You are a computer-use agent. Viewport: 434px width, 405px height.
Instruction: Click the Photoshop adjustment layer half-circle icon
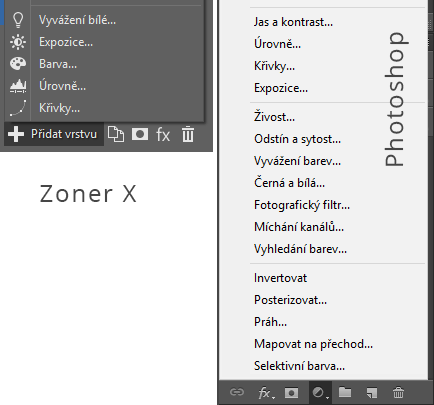pos(320,393)
